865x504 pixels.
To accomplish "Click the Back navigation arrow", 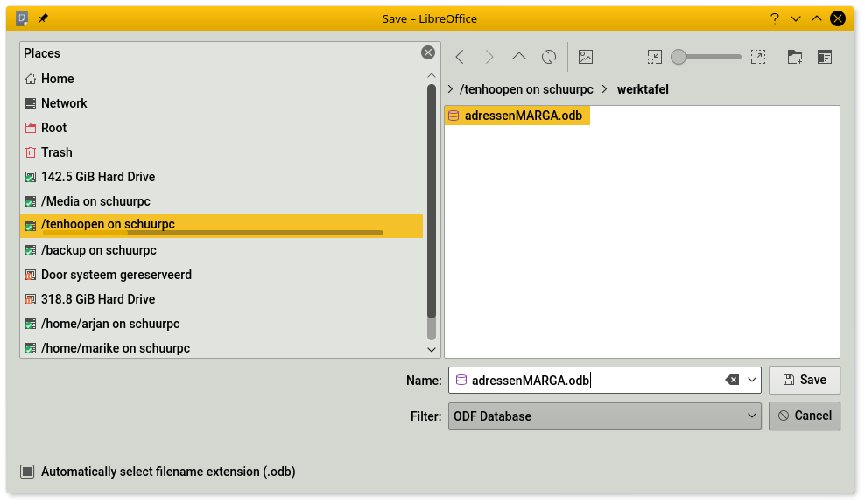I will coord(460,57).
